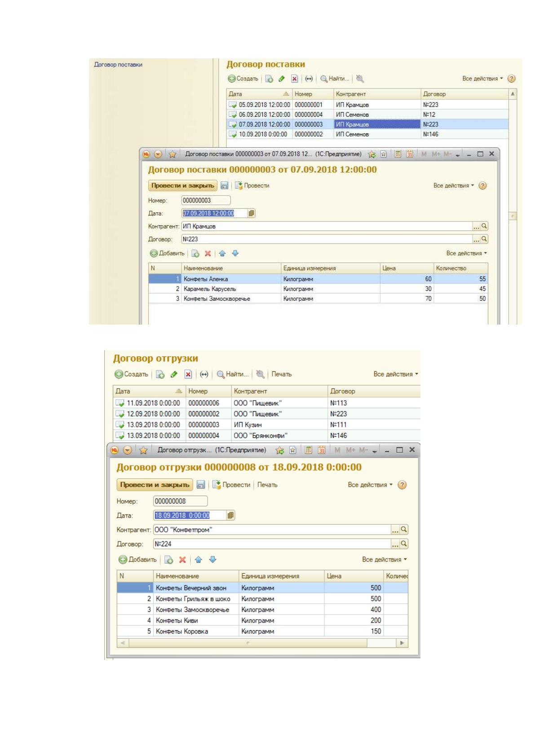535x756 pixels.
Task: Click the magnifier icon in the ООО "Конфетпром" field
Action: coord(404,530)
